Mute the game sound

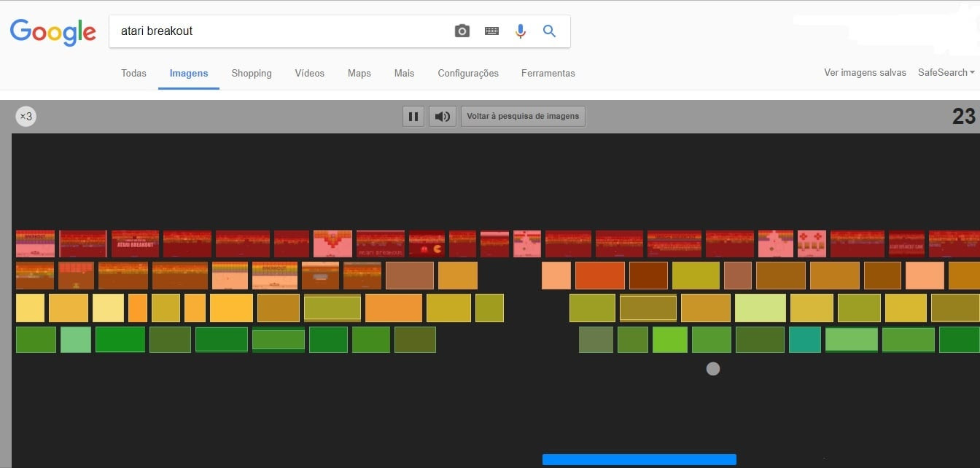tap(442, 116)
